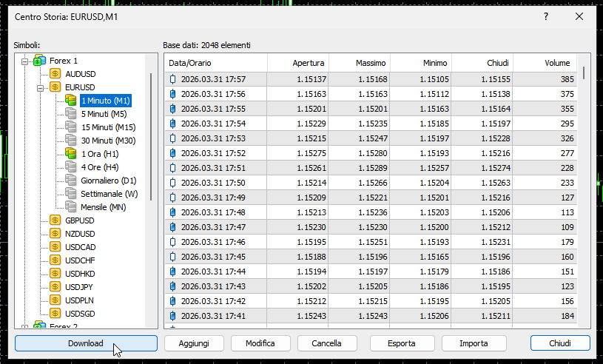This screenshot has width=603, height=364.
Task: Click the 15 Minuti (M15) database icon
Action: [71, 127]
